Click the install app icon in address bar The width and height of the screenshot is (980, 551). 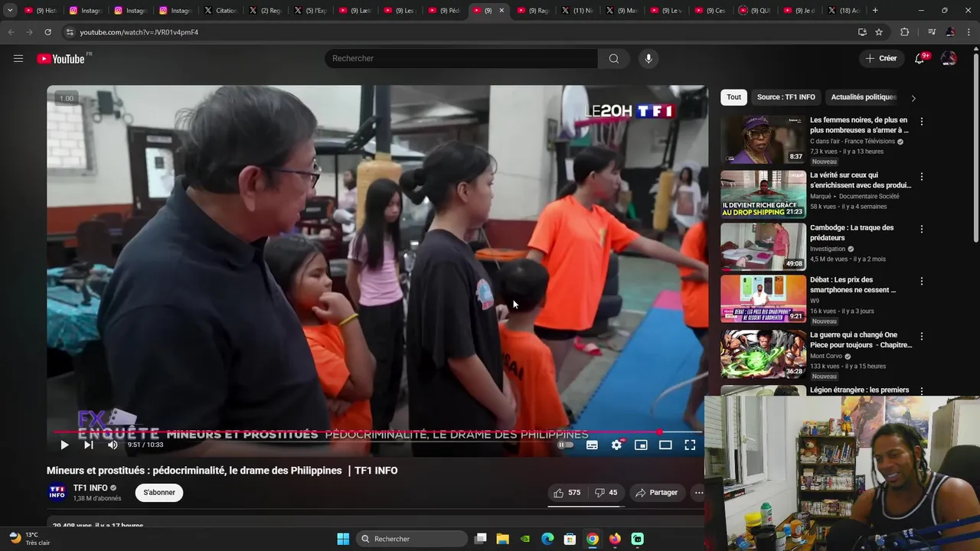[x=862, y=32]
